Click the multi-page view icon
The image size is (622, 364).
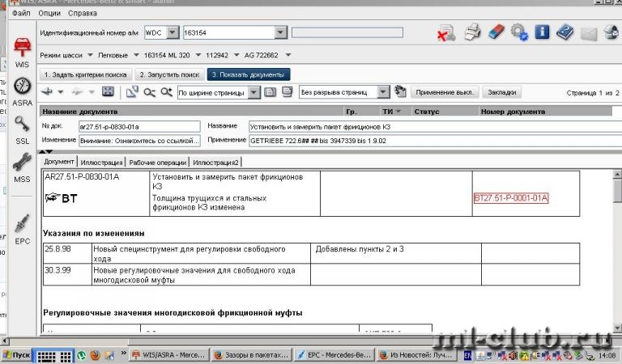[287, 92]
